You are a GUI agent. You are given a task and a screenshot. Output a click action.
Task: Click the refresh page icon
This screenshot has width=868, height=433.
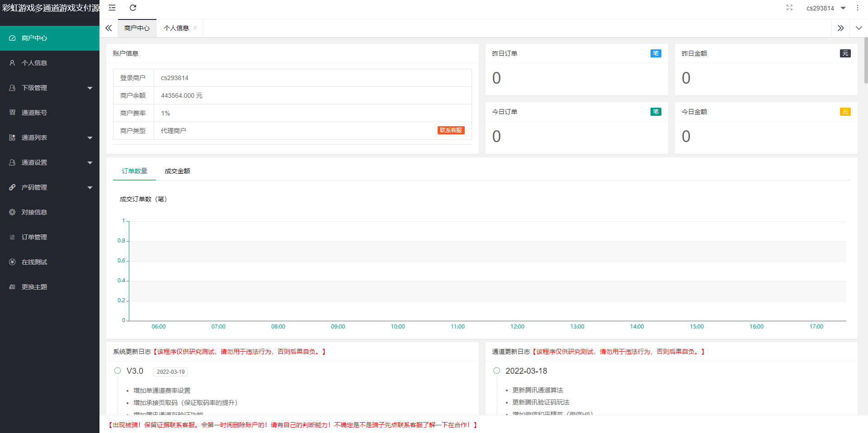coord(133,8)
